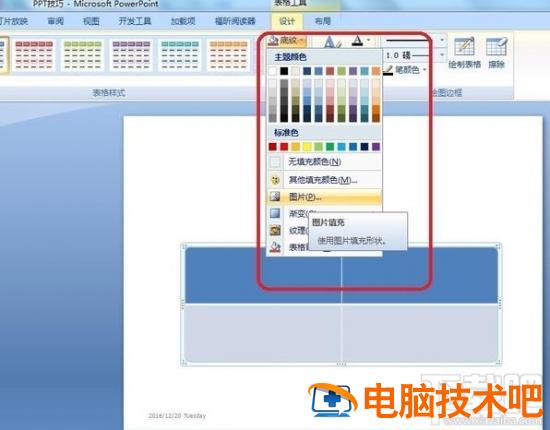Image resolution: width=550 pixels, height=430 pixels.
Task: Apply the red table style thumbnail
Action: click(34, 55)
